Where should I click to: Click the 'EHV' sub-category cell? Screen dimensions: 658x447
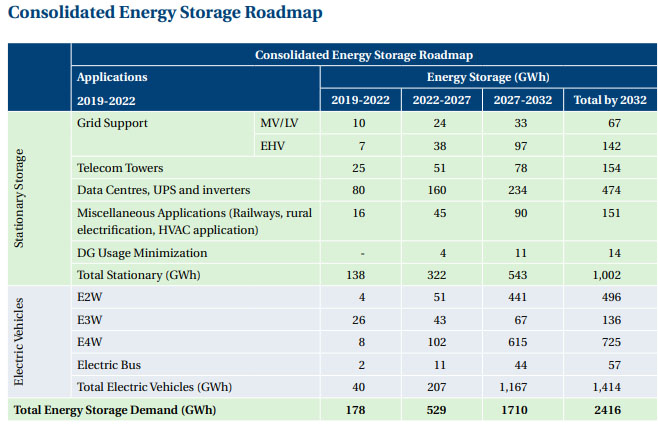[272, 146]
